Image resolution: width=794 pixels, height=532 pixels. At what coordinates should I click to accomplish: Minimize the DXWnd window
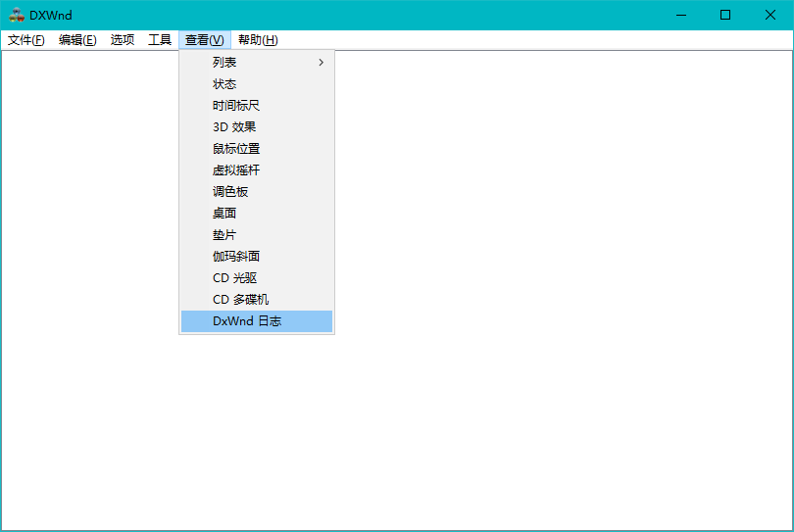coord(681,15)
